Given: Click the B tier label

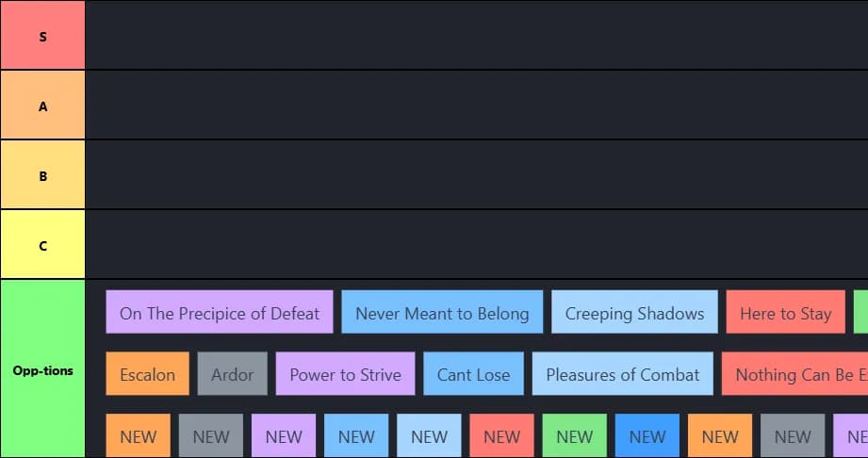Looking at the screenshot, I should (42, 175).
